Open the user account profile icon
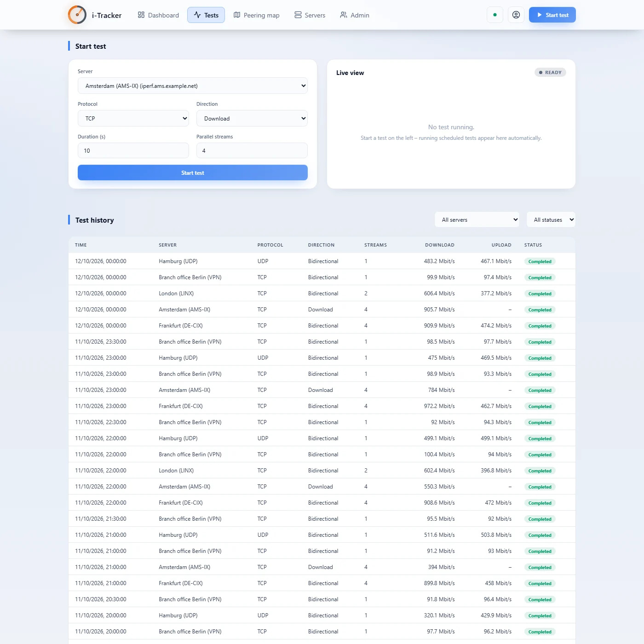644x644 pixels. pos(516,15)
